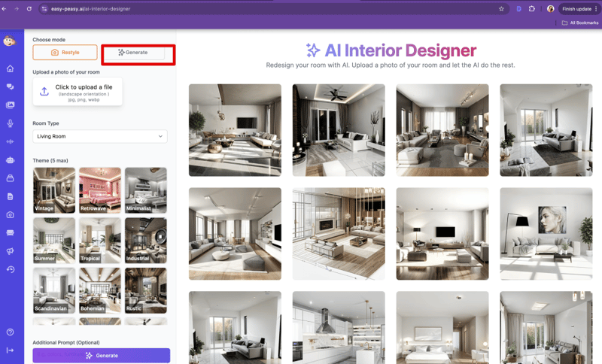The width and height of the screenshot is (602, 364).
Task: Open the image gallery sidebar icon
Action: tap(10, 105)
